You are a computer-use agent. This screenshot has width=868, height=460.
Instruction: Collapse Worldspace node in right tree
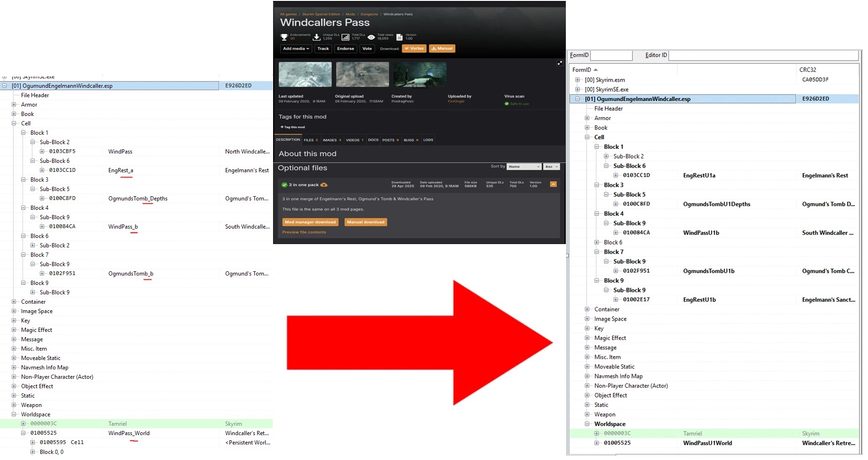coord(587,424)
